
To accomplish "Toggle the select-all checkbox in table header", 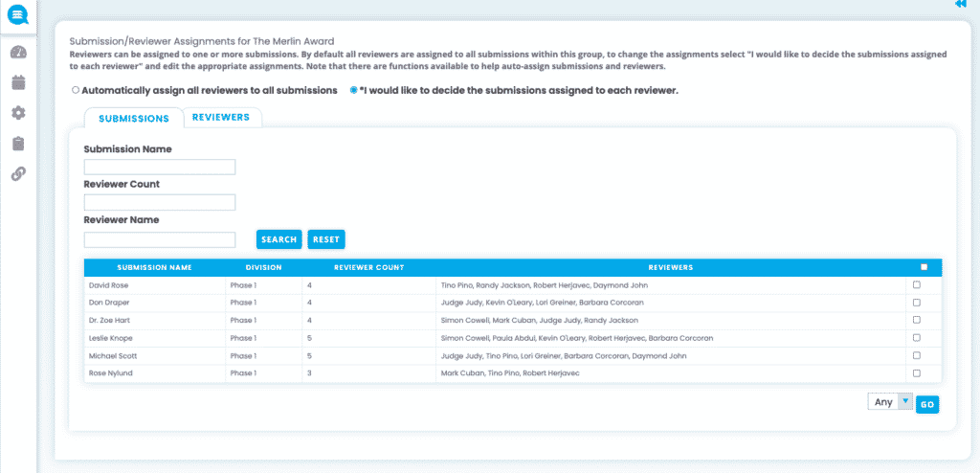I will [x=924, y=267].
